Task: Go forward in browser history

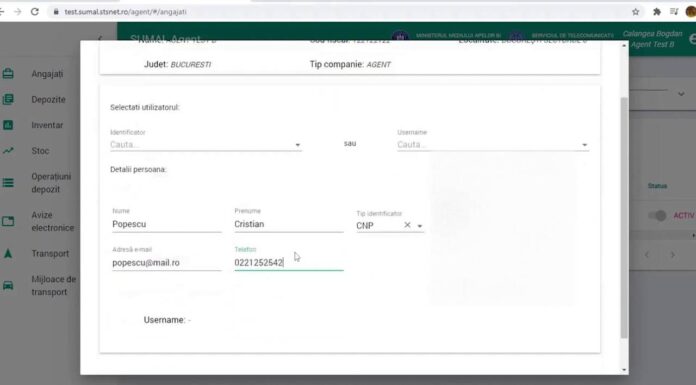Action: tap(17, 12)
